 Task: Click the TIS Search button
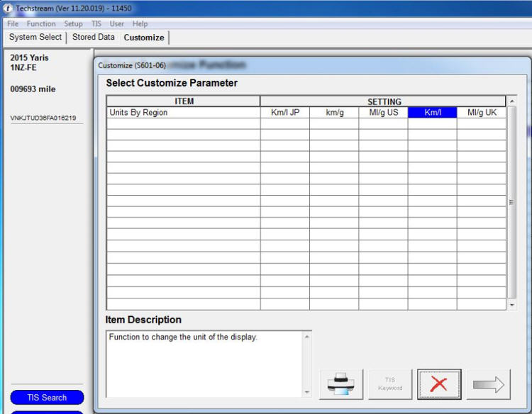point(47,398)
